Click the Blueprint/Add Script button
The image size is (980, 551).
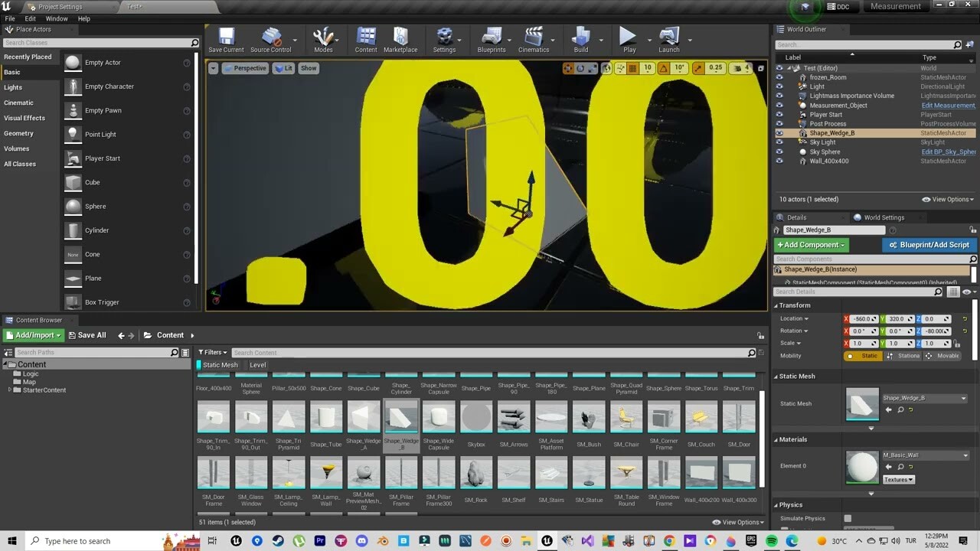pyautogui.click(x=929, y=244)
